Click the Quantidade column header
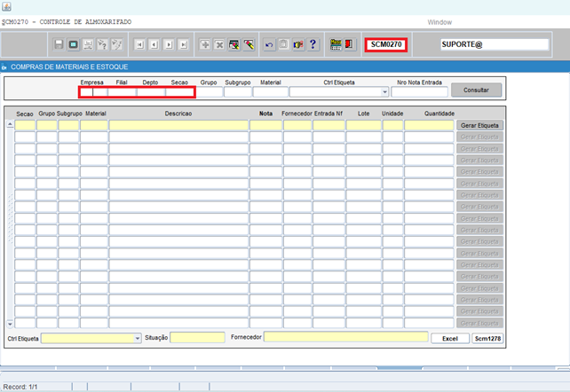Image resolution: width=570 pixels, height=392 pixels. point(439,114)
